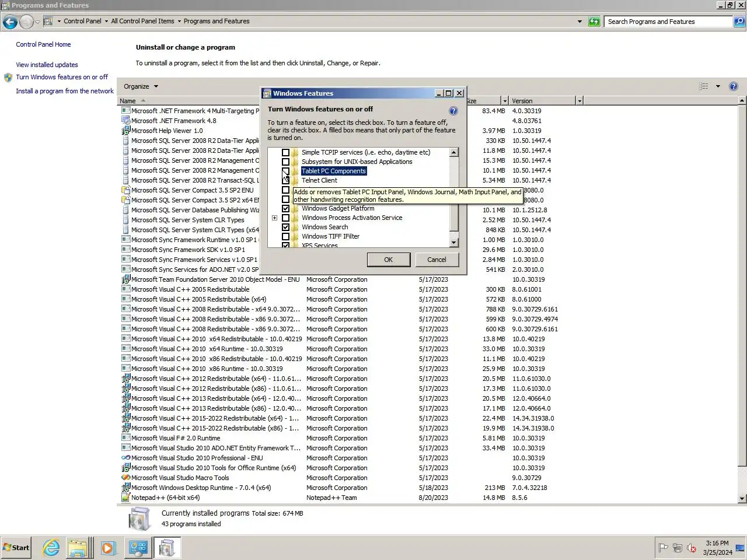Open address bar history dropdown arrow
Viewport: 747px width, 560px height.
(x=580, y=22)
